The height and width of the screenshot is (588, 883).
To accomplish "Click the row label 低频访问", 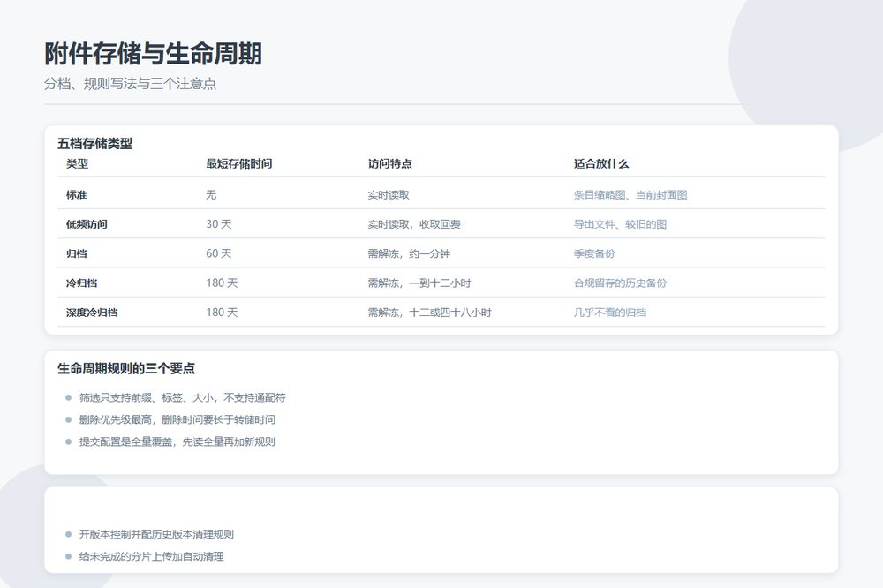I will (87, 224).
